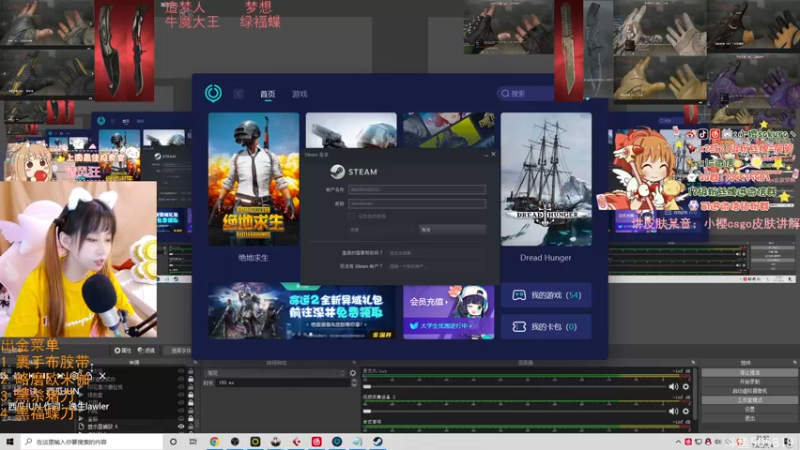Open the yellow-ring app on the taskbar

click(255, 442)
